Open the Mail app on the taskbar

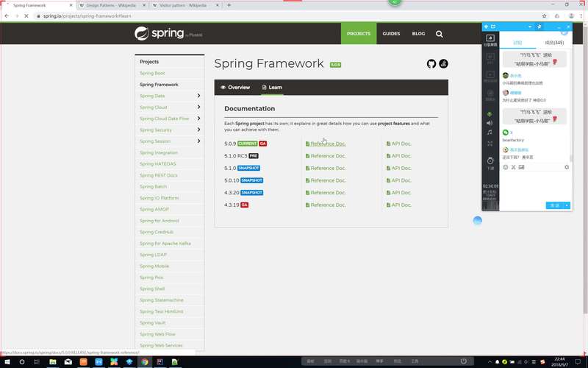pos(68,361)
